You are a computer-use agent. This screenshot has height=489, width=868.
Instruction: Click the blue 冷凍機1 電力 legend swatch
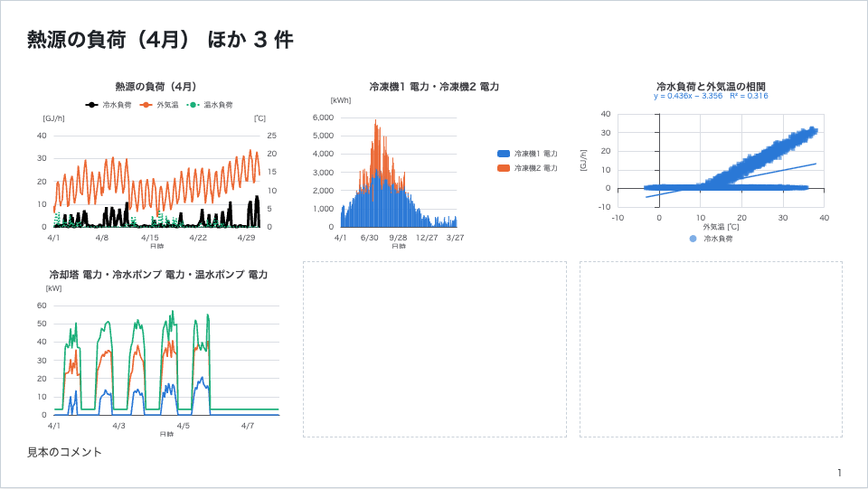click(x=504, y=154)
